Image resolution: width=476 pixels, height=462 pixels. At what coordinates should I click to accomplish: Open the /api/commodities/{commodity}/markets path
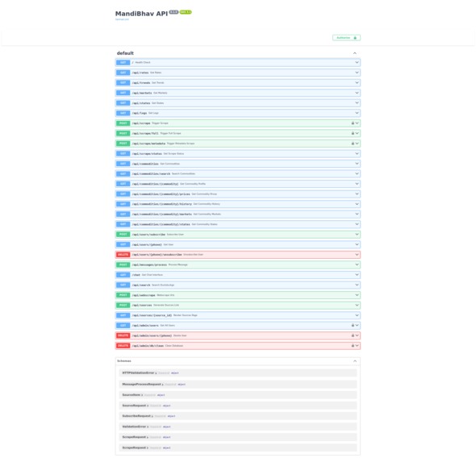162,214
